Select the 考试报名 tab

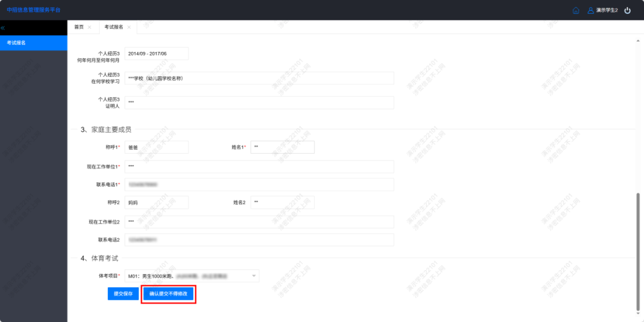(113, 27)
